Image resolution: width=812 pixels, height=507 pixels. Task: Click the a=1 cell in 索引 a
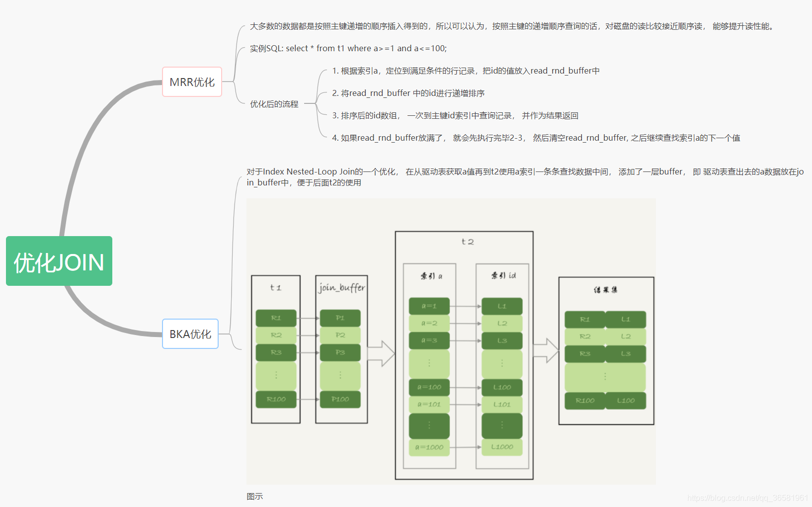tap(429, 306)
